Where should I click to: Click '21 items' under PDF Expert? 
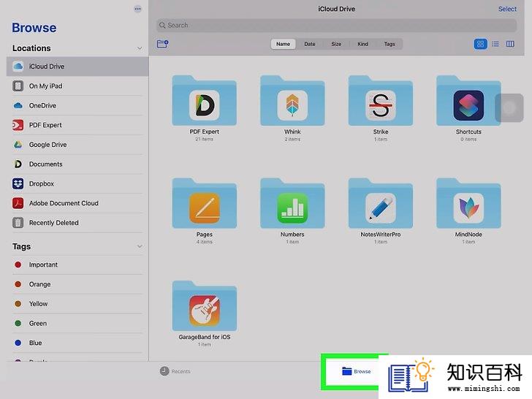(x=205, y=139)
